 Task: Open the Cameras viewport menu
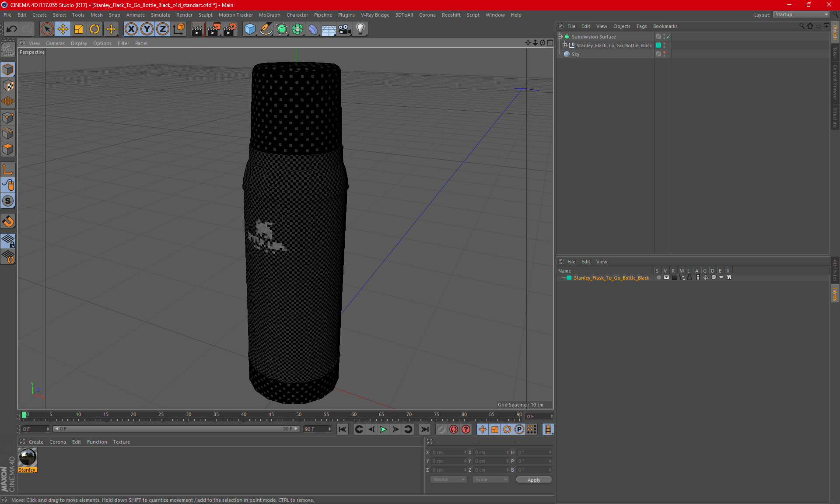pos(55,43)
